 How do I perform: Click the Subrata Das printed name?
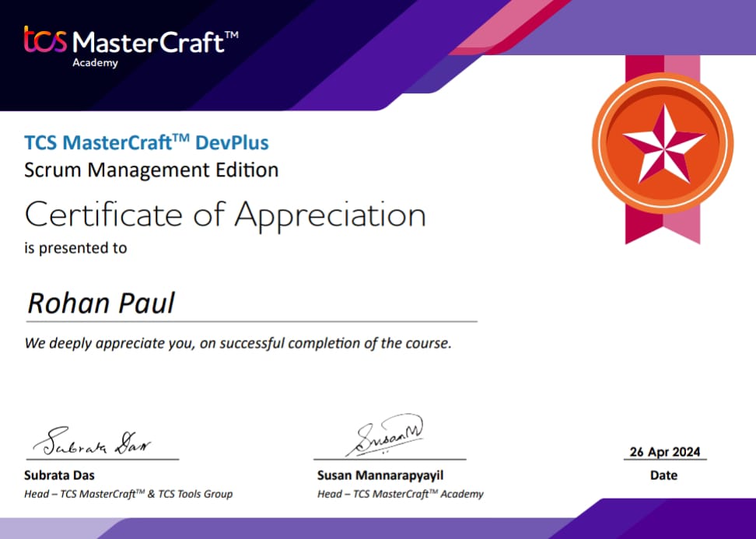[x=59, y=475]
